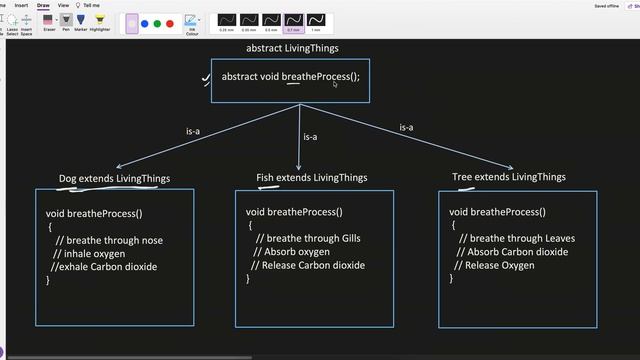Click '// breathe through Leaves' comment line
This screenshot has height=360, width=640.
click(517, 238)
